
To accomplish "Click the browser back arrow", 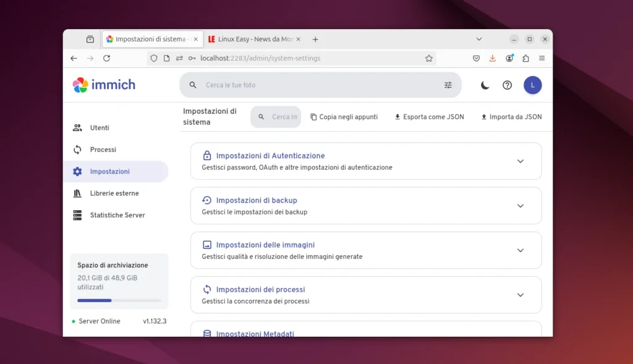I will [74, 58].
